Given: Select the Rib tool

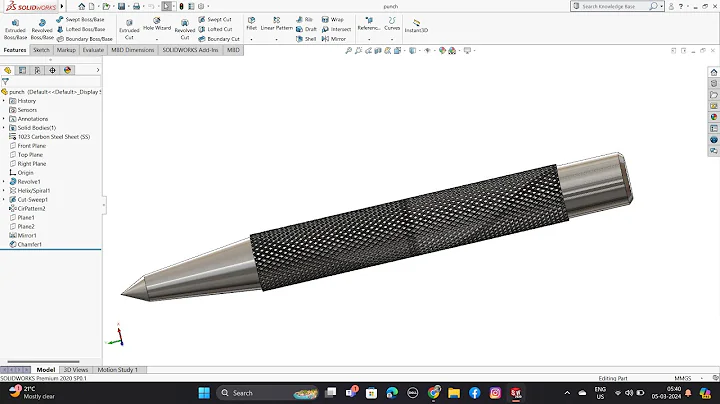Looking at the screenshot, I should pyautogui.click(x=304, y=19).
